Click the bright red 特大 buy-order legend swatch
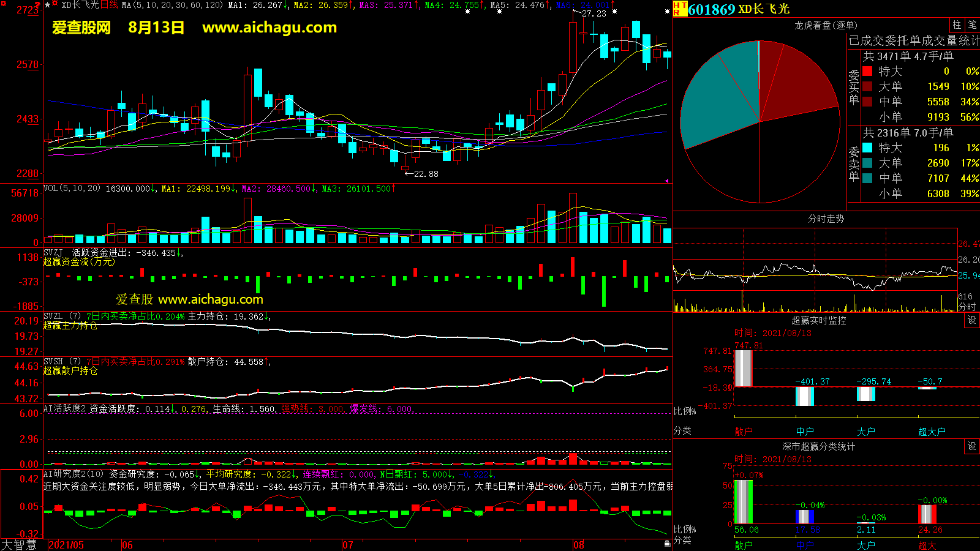Viewport: 980px width, 551px height. coord(867,71)
